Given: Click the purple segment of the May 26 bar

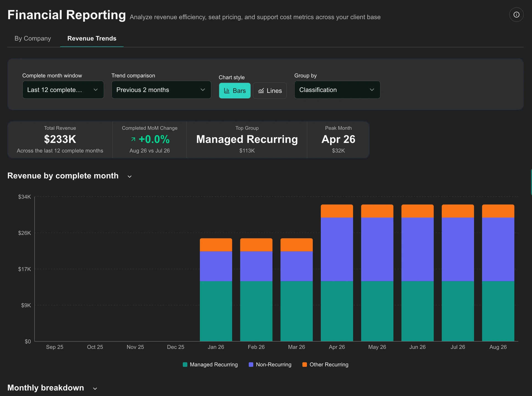Looking at the screenshot, I should pyautogui.click(x=377, y=249).
